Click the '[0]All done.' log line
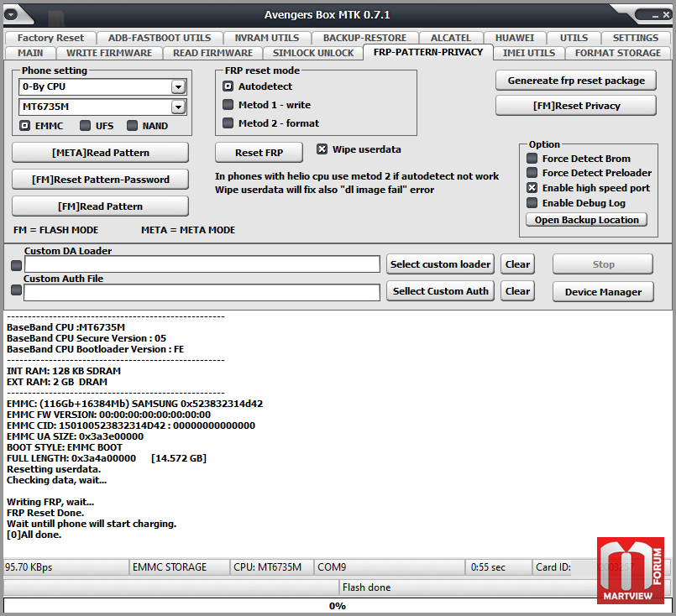This screenshot has height=616, width=676. click(x=34, y=535)
